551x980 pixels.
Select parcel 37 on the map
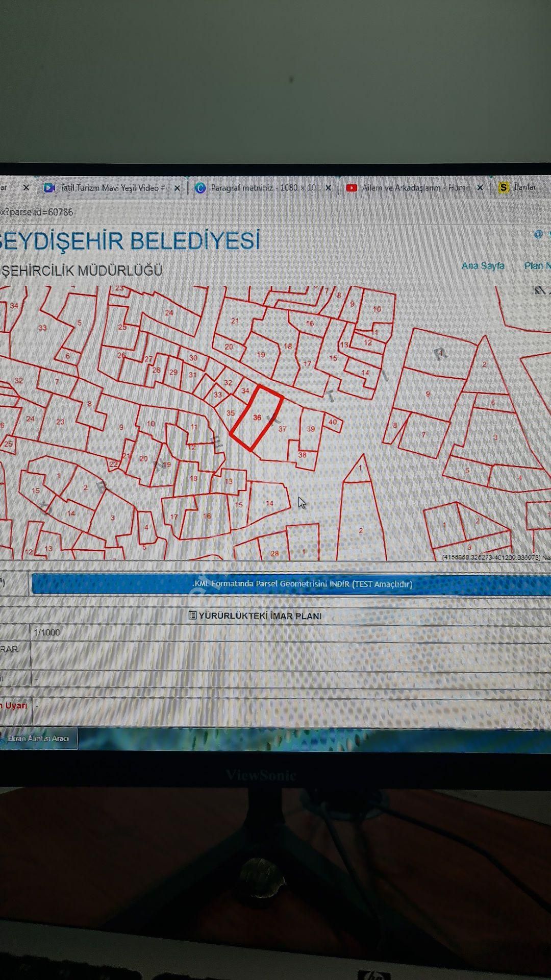pos(282,429)
